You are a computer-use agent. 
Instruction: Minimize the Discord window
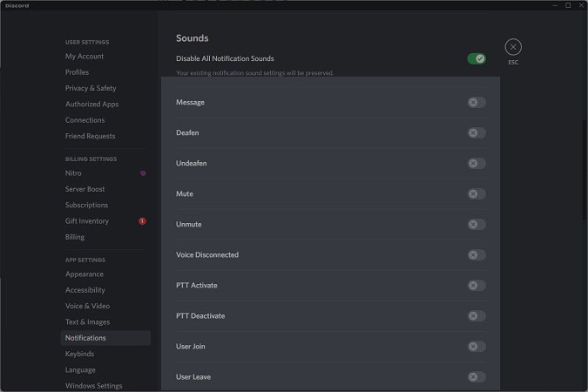coord(556,5)
